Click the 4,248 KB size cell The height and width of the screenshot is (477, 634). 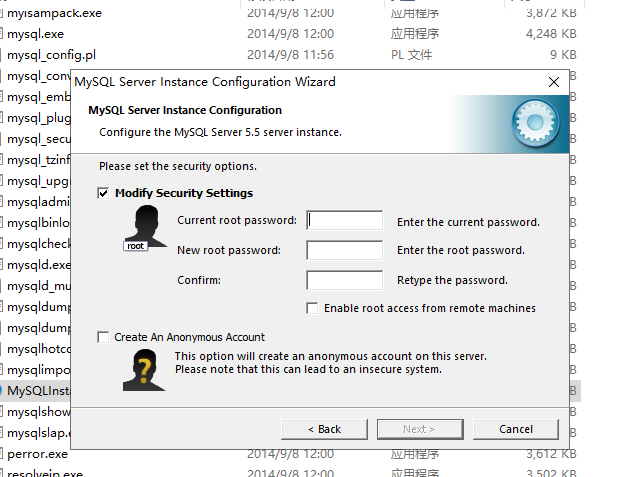tap(551, 34)
